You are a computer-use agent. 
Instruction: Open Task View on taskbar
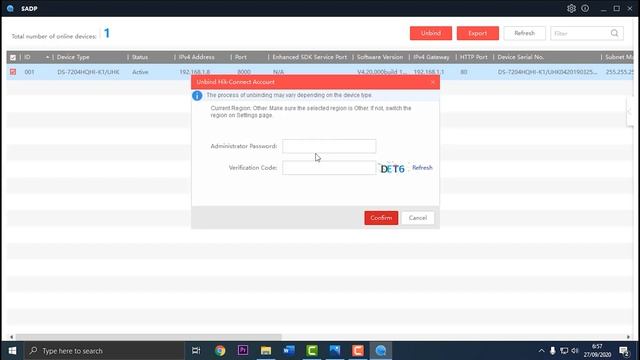pos(196,351)
